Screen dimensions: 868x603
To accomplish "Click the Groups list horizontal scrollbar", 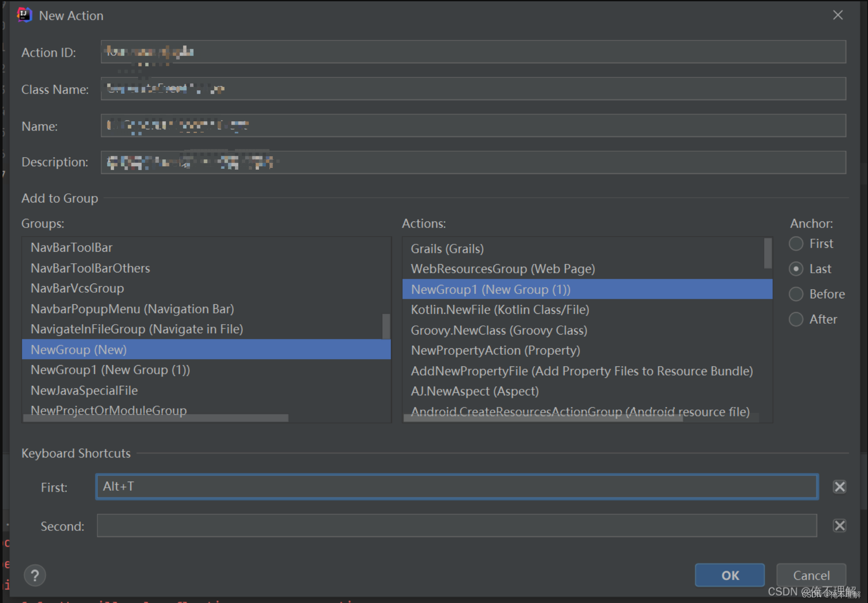I will coord(156,418).
